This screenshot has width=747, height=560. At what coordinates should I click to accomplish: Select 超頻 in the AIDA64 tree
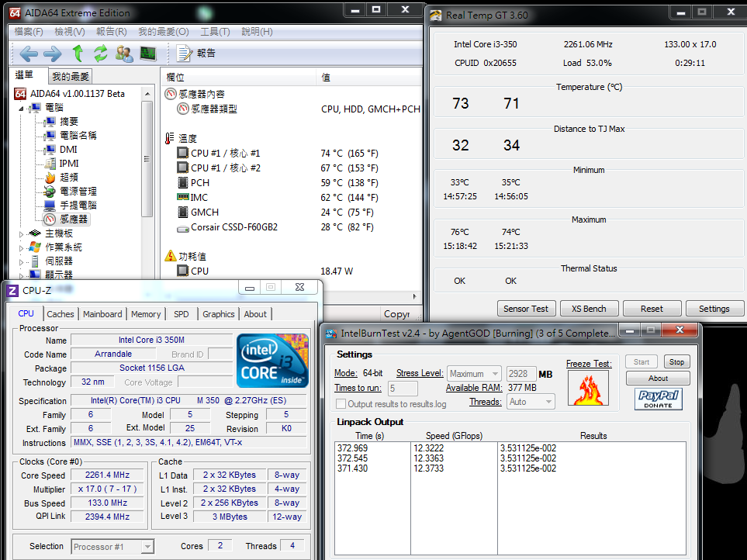(x=68, y=178)
